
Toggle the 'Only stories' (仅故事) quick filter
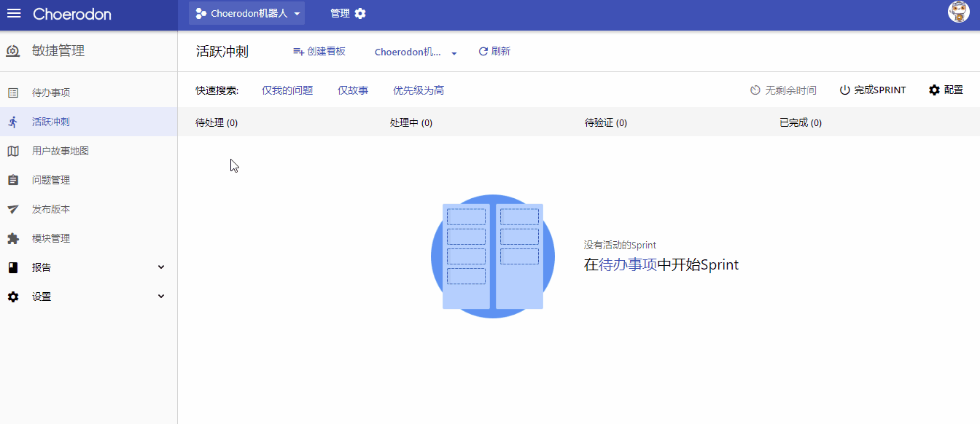point(353,90)
